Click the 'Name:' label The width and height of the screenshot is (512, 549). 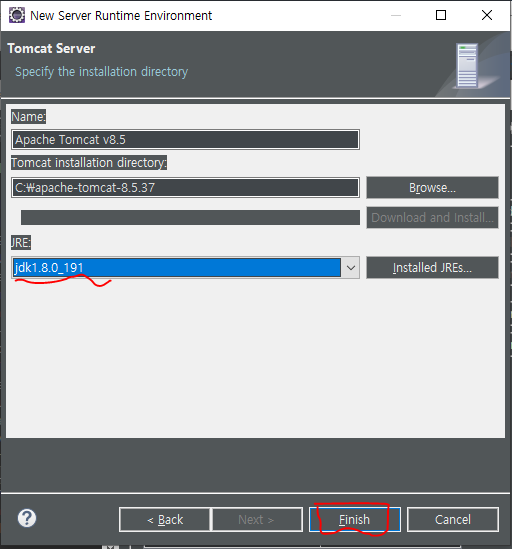tap(28, 117)
